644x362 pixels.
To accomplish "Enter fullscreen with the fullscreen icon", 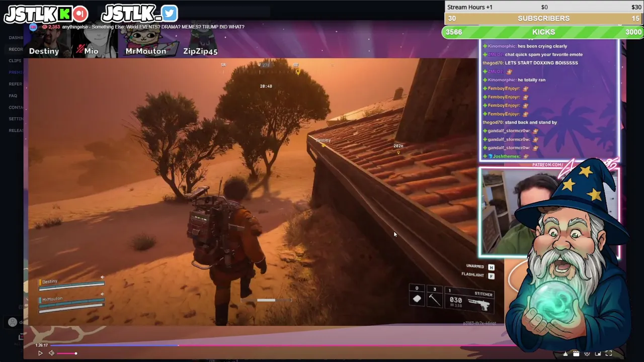I will 609,353.
